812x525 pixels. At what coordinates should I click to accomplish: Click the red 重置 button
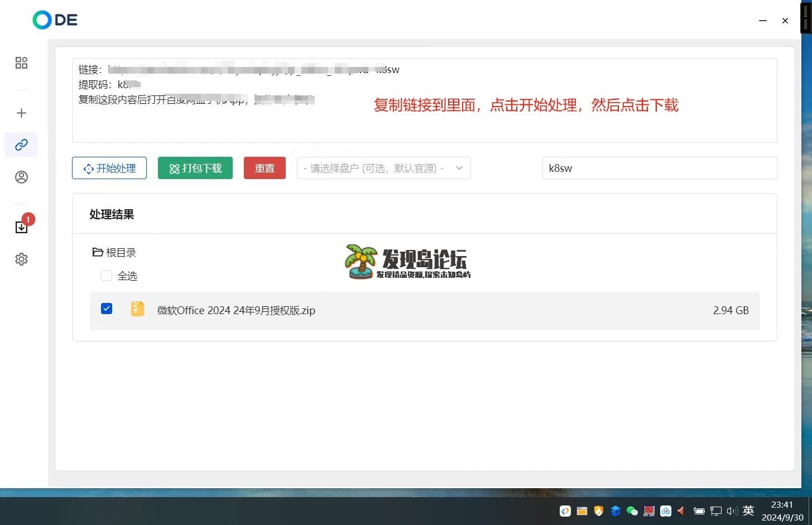click(265, 168)
